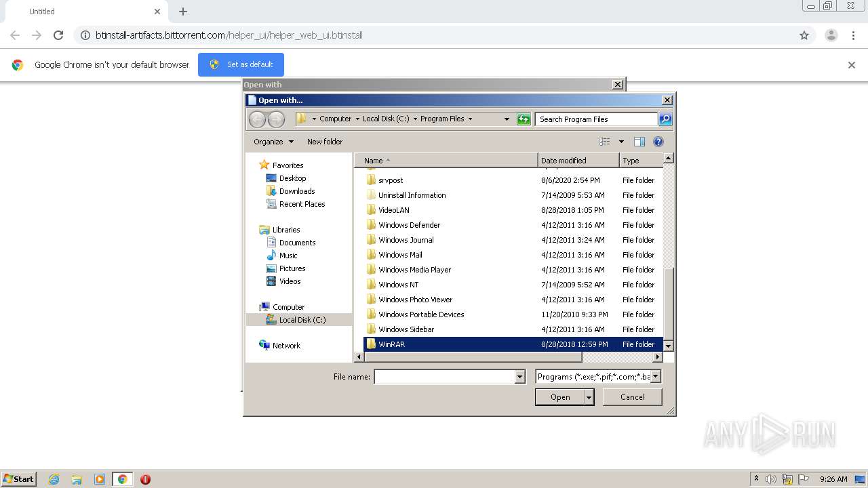Select Network in navigation pane

tap(286, 346)
